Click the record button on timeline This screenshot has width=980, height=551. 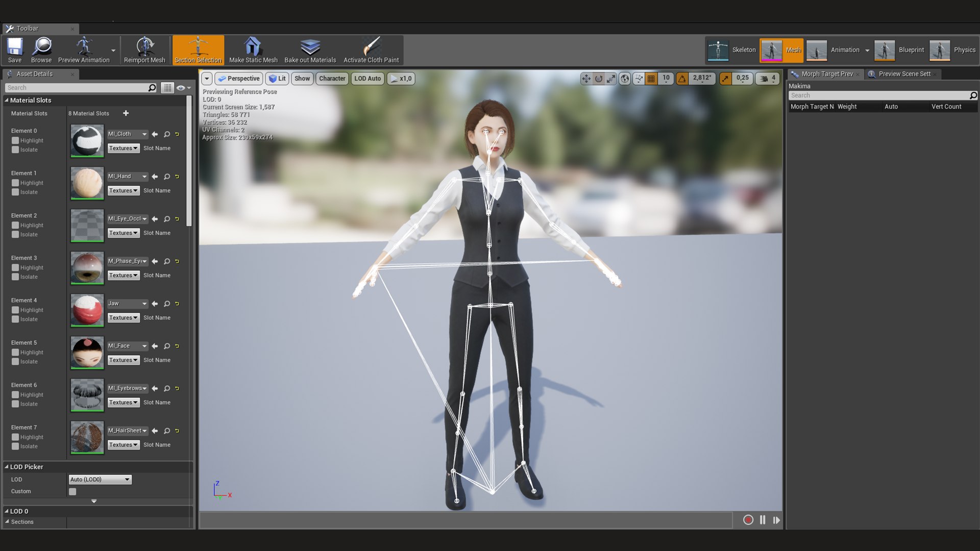[x=748, y=520]
